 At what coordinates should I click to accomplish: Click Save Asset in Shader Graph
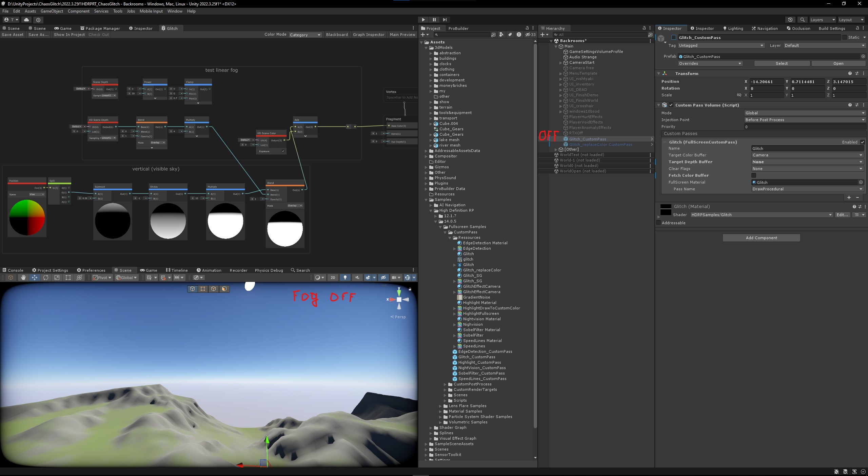[13, 35]
